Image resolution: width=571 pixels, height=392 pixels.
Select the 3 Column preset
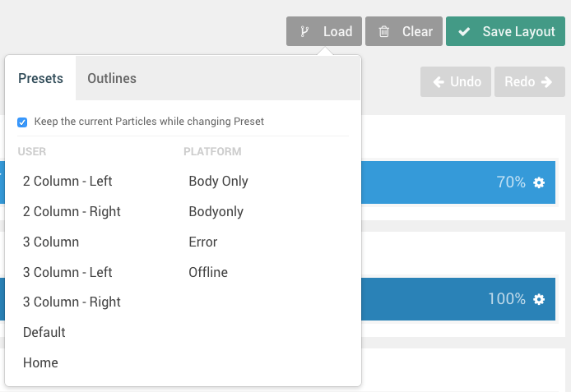pyautogui.click(x=51, y=242)
